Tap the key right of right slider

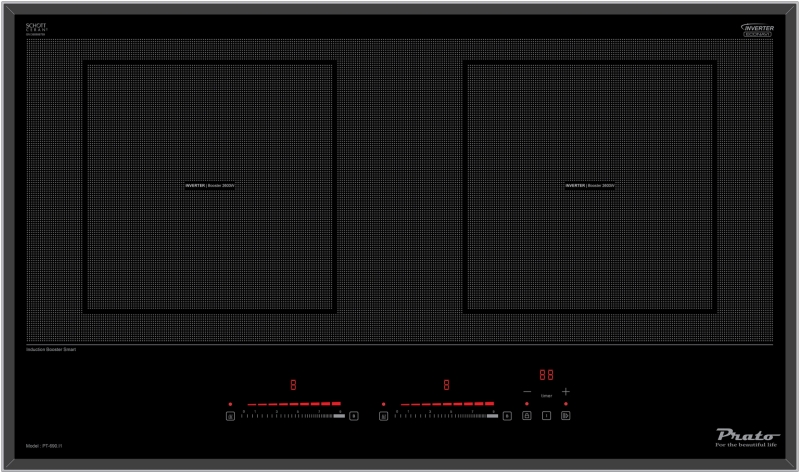pyautogui.click(x=507, y=414)
